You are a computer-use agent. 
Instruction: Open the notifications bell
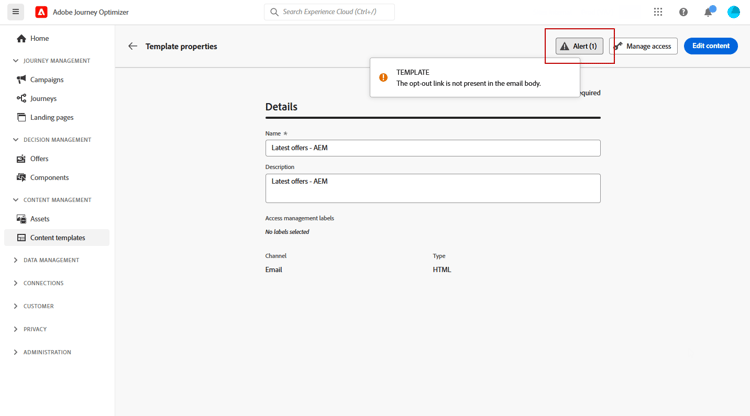point(708,12)
